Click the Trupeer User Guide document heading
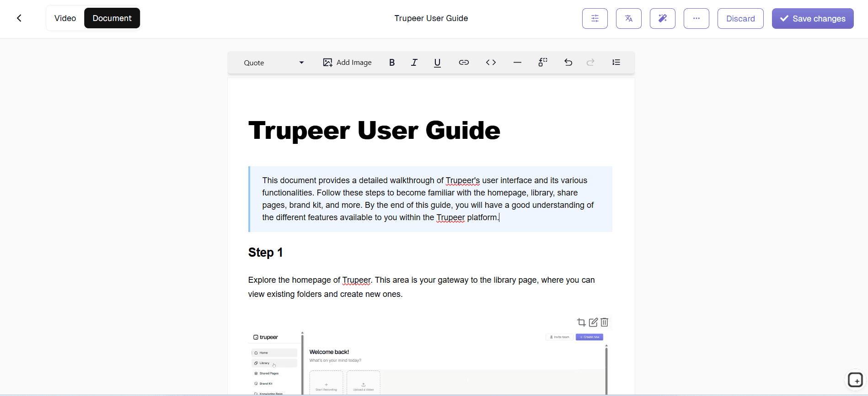The height and width of the screenshot is (396, 868). [374, 131]
